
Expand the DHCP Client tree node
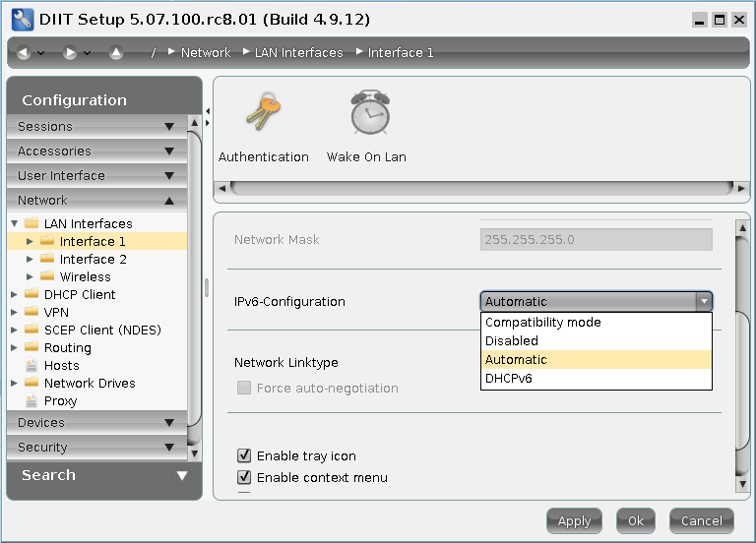click(x=14, y=294)
